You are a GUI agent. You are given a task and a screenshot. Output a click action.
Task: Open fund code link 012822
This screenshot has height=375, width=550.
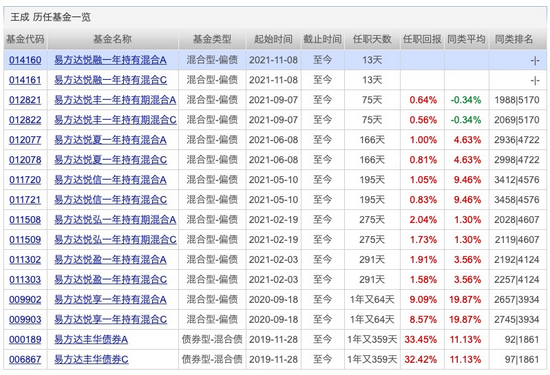click(25, 120)
